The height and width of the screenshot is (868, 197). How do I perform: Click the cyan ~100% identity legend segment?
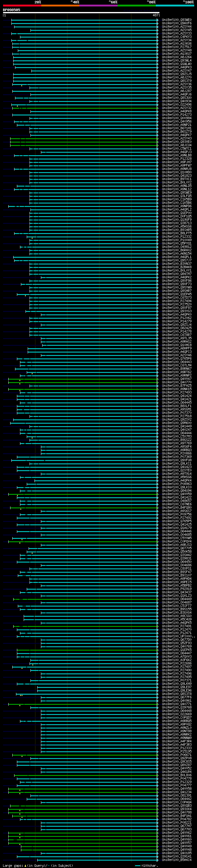pos(175,6)
